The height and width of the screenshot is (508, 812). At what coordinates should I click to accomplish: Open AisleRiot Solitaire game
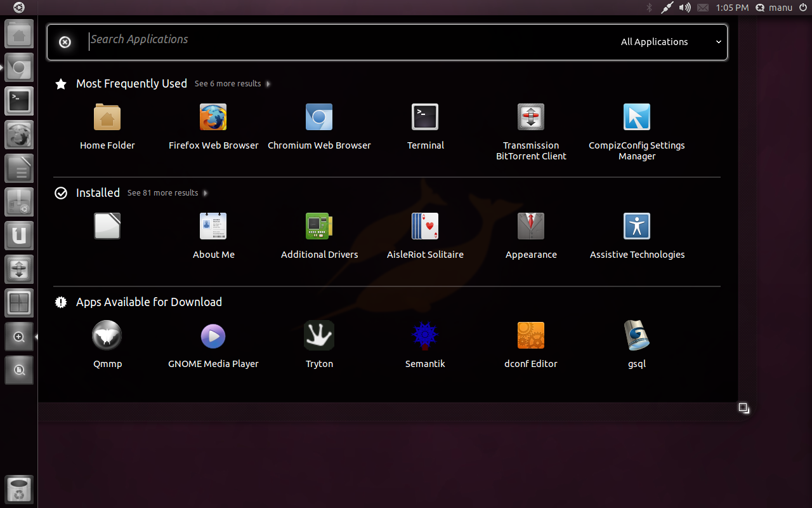click(425, 227)
